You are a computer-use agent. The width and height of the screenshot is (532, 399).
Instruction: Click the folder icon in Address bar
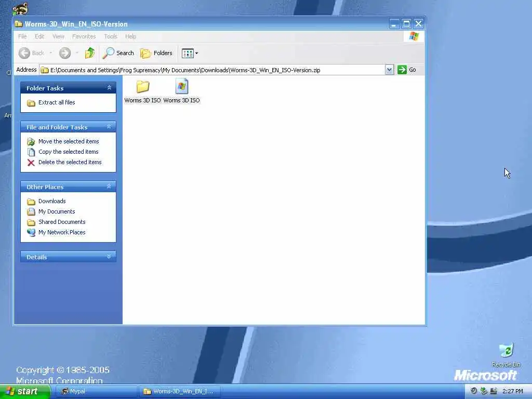[45, 70]
